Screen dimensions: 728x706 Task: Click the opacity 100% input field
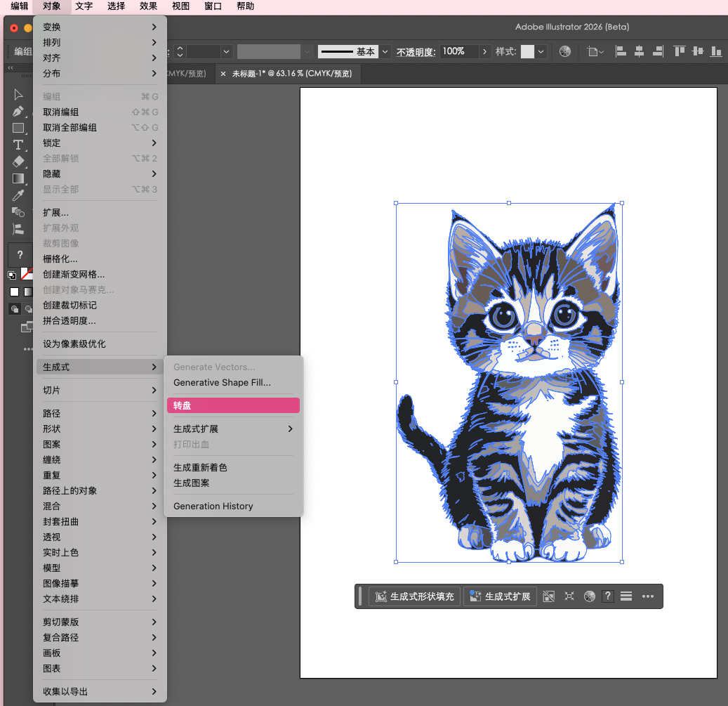pyautogui.click(x=458, y=51)
